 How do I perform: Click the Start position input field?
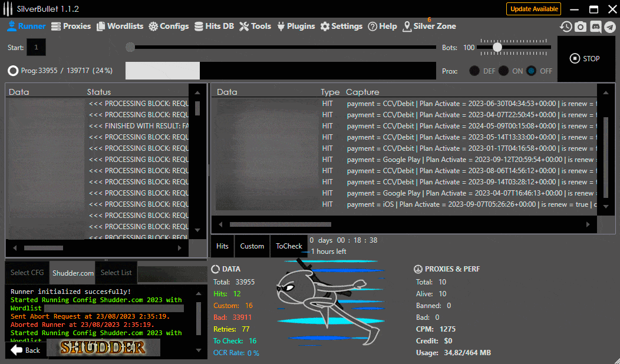tap(36, 47)
